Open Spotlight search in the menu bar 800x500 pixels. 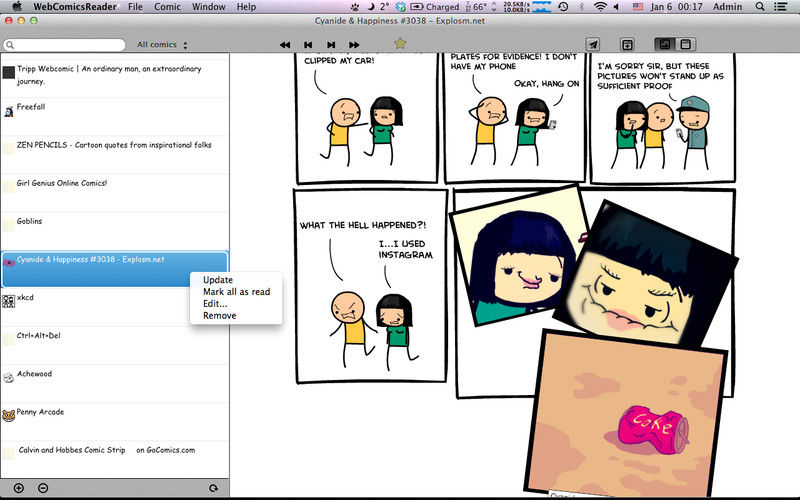(x=760, y=7)
